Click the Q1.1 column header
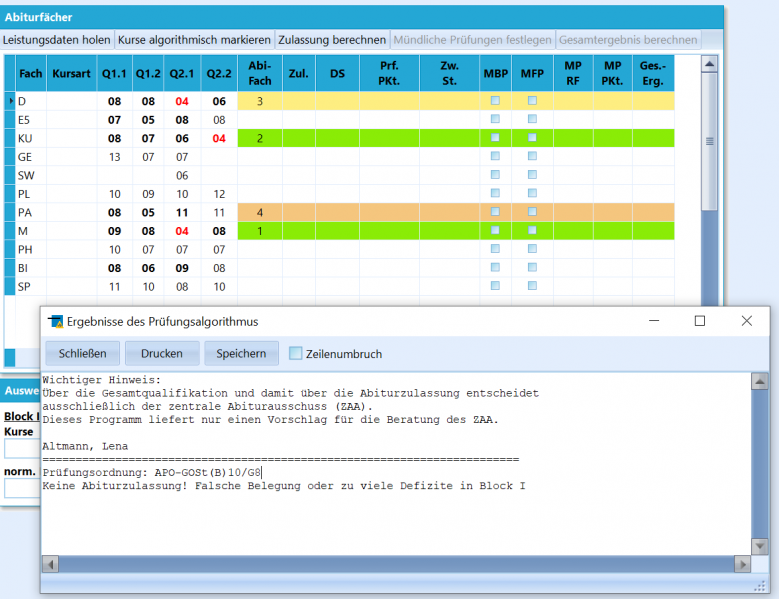Image resolution: width=779 pixels, height=599 pixels. 114,74
